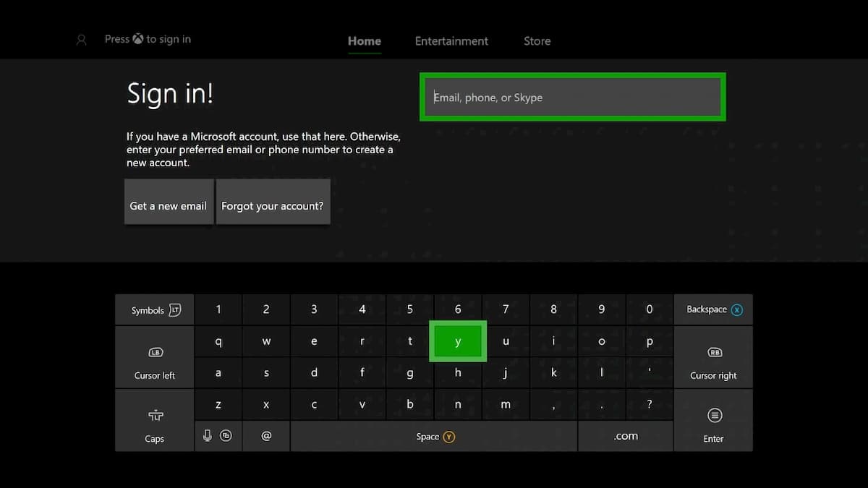Tap the g key
Image resolution: width=868 pixels, height=488 pixels.
tap(410, 373)
